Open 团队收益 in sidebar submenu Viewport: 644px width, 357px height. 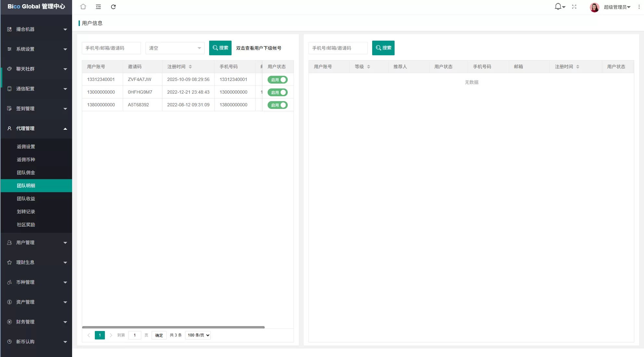26,199
